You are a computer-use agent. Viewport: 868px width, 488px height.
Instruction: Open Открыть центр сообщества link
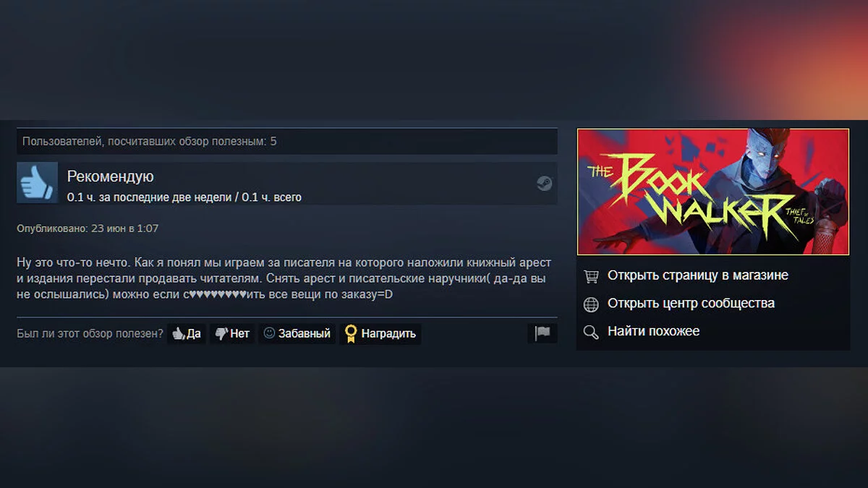(x=691, y=304)
